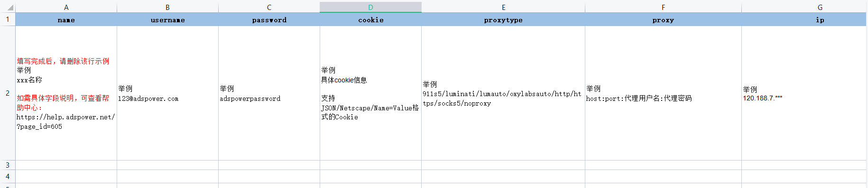
Task: Select row 2 header
Action: (8, 93)
